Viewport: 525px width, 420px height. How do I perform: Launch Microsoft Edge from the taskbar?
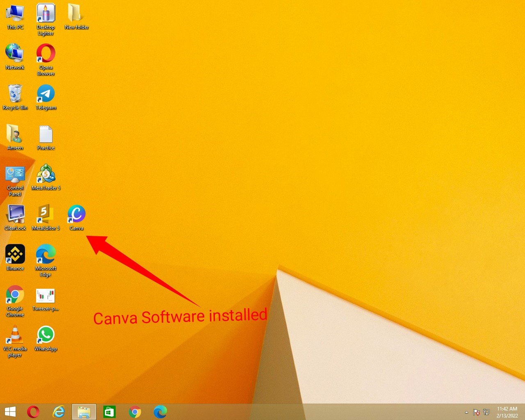[x=160, y=412]
